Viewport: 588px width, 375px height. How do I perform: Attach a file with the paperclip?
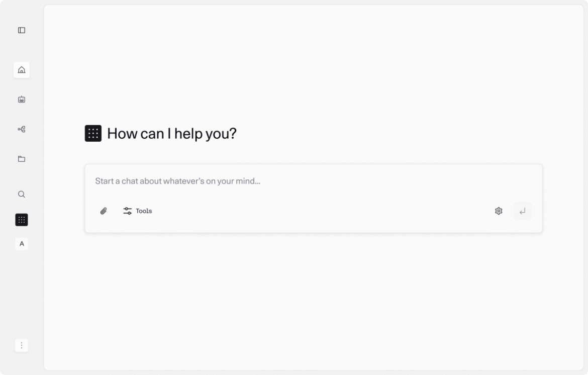click(104, 211)
